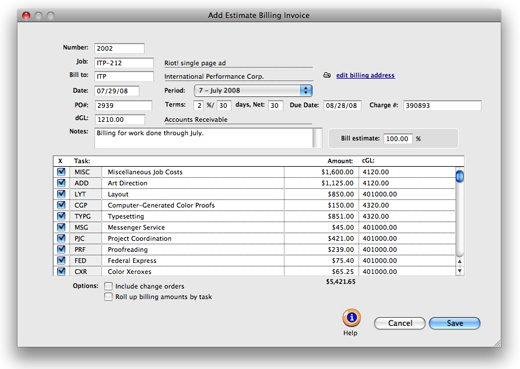Click the $851.00 Typesetting amount

pos(341,216)
